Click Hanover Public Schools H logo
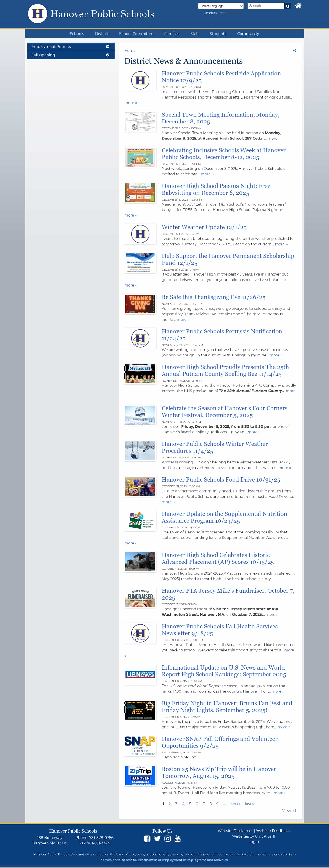Viewport: 329px width, 868px height. pyautogui.click(x=37, y=13)
